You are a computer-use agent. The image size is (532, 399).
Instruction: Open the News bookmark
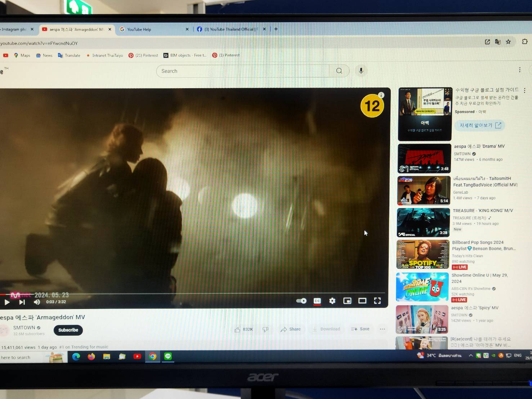[44, 55]
